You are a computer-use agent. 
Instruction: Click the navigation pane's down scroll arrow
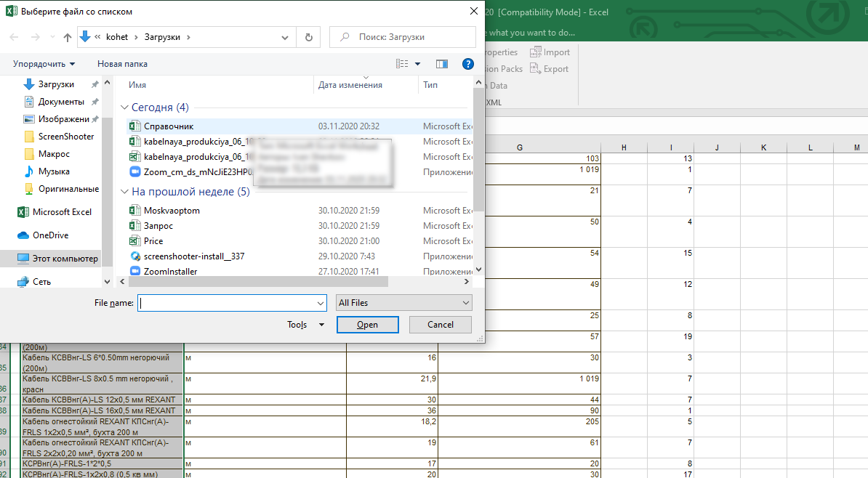108,282
